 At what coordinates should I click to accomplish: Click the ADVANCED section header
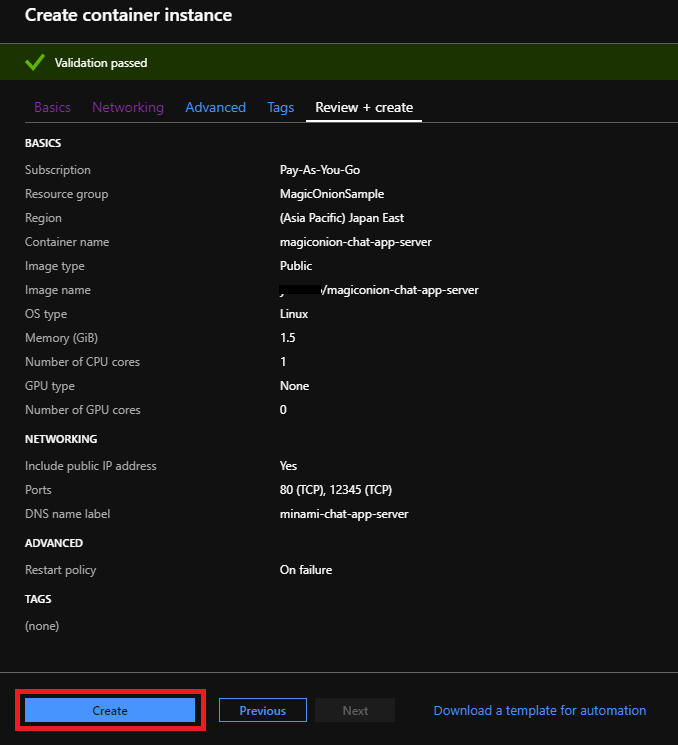pyautogui.click(x=54, y=543)
